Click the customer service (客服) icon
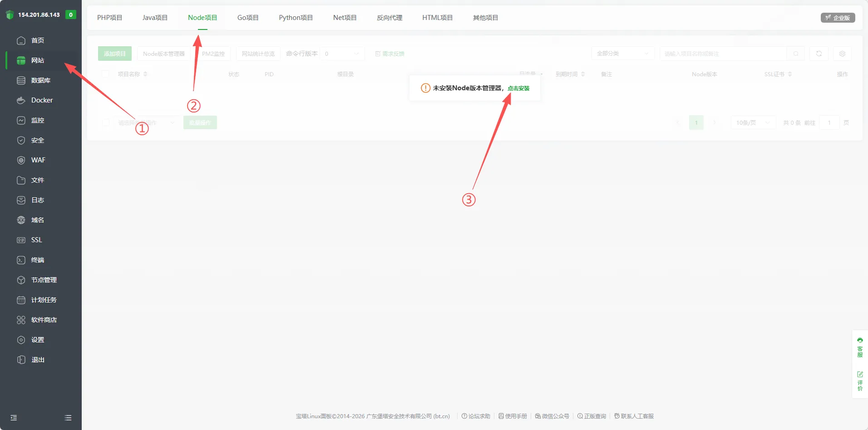 point(860,347)
